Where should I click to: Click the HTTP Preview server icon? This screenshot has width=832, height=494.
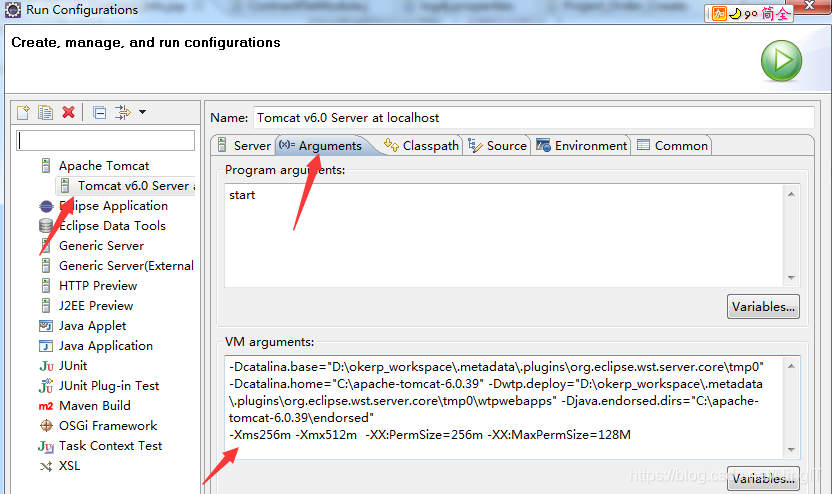click(x=46, y=285)
